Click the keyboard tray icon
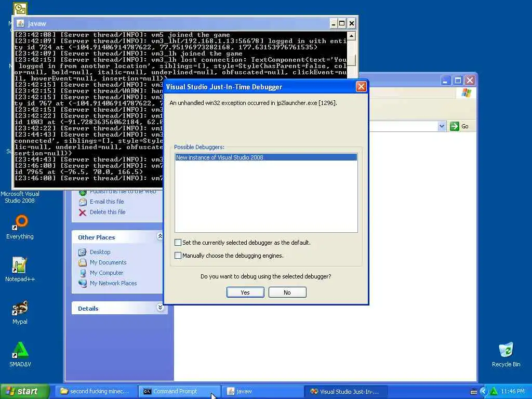The width and height of the screenshot is (532, 399). pyautogui.click(x=474, y=392)
